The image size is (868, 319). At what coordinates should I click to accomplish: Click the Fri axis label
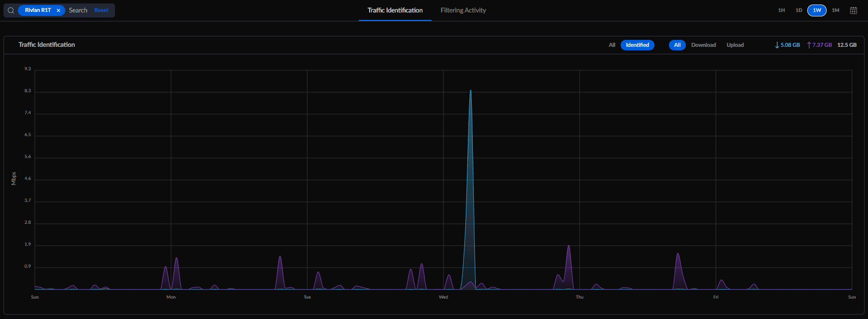716,297
